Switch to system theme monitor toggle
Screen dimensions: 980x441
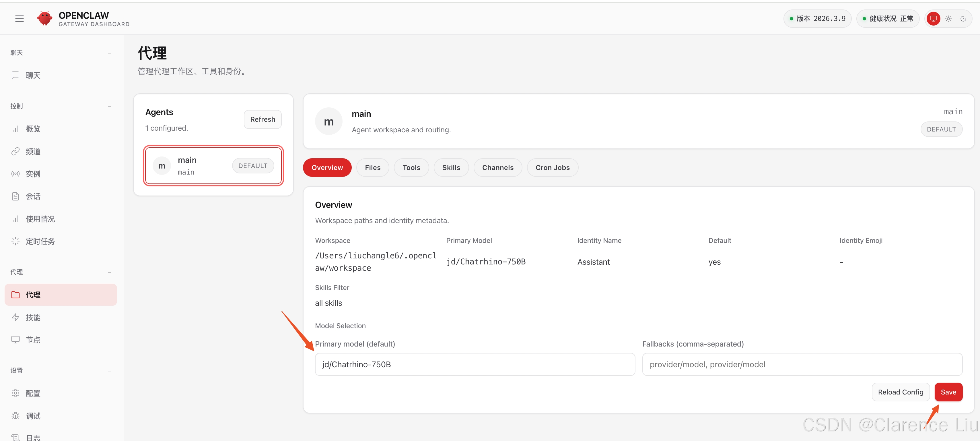[x=933, y=19]
